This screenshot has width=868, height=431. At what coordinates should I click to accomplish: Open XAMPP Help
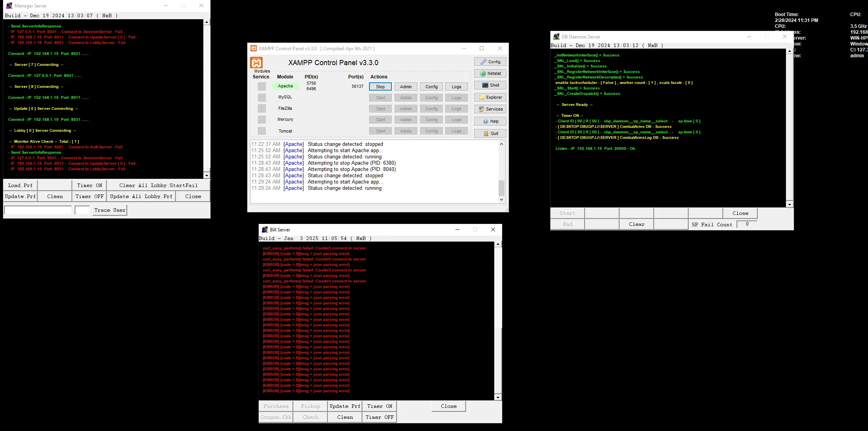(x=490, y=121)
